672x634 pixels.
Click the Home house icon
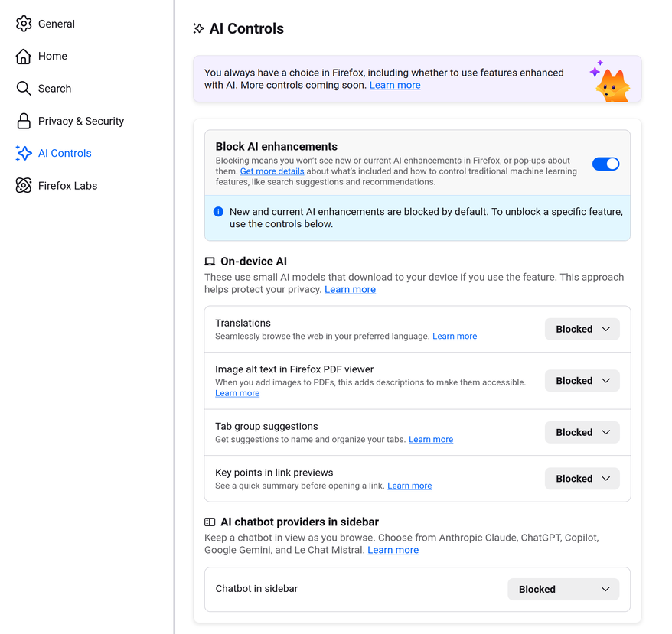(x=24, y=57)
